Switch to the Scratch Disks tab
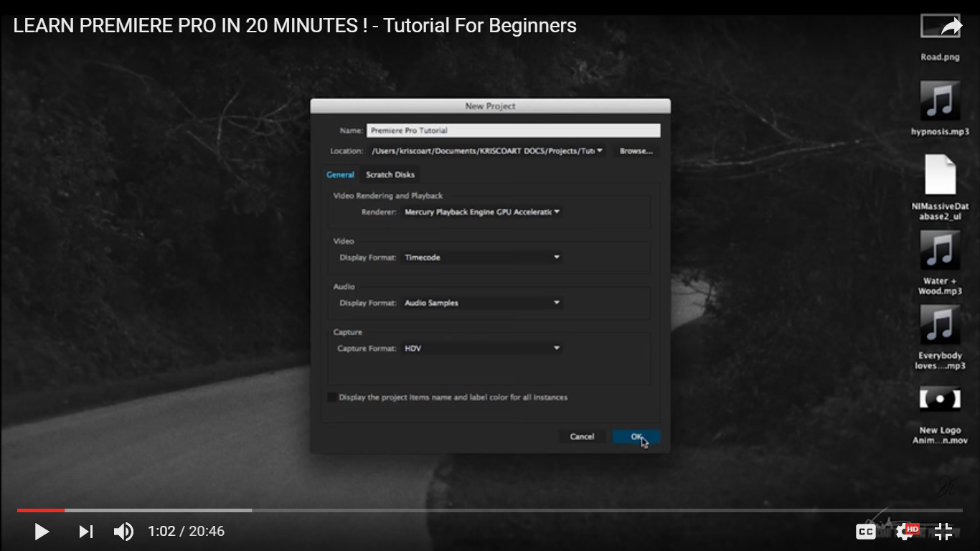 (390, 174)
